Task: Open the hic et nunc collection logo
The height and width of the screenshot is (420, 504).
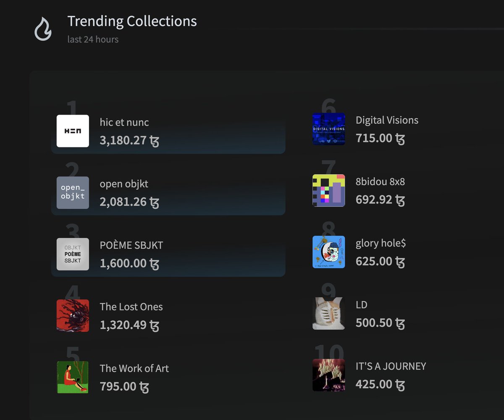Action: pos(73,131)
